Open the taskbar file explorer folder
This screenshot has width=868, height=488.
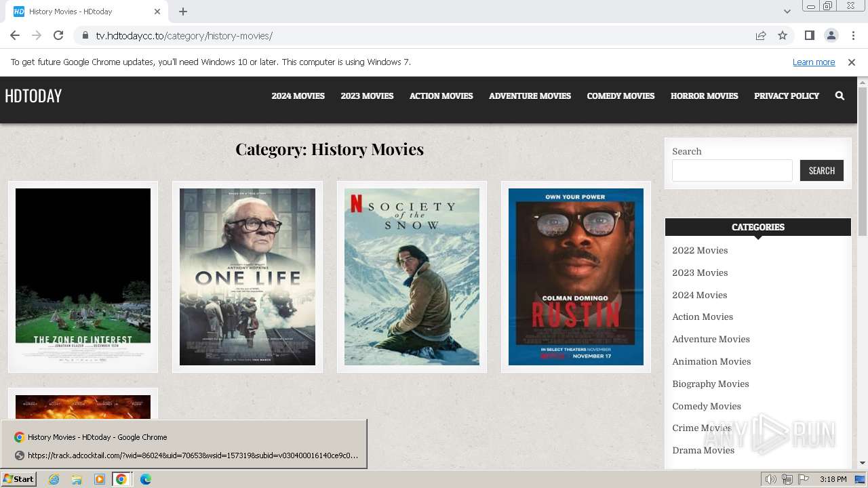pyautogui.click(x=77, y=479)
